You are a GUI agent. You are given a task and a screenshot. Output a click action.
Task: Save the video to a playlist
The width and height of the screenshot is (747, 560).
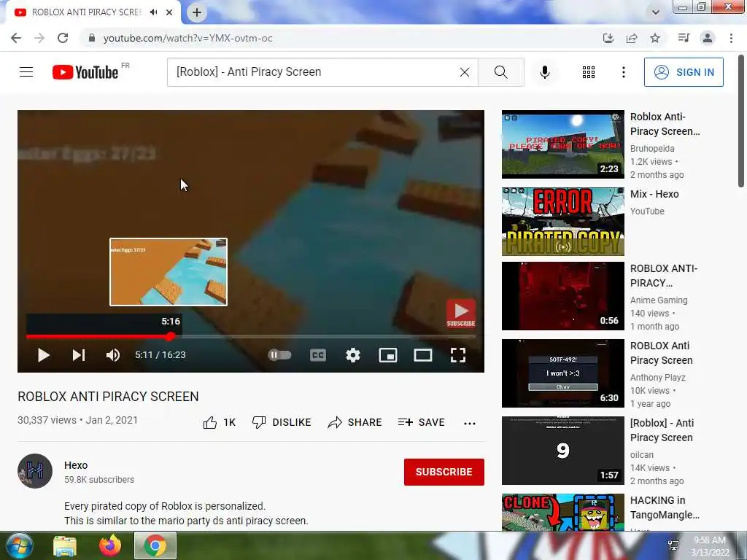pyautogui.click(x=421, y=422)
